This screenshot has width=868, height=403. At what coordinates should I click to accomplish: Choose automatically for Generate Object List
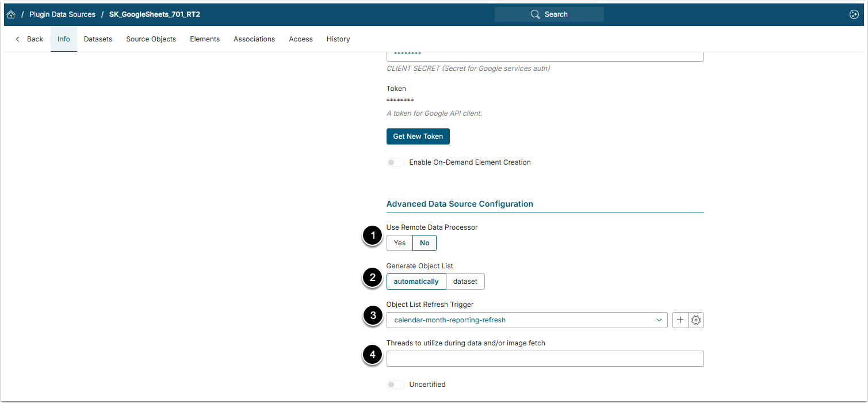(x=416, y=282)
